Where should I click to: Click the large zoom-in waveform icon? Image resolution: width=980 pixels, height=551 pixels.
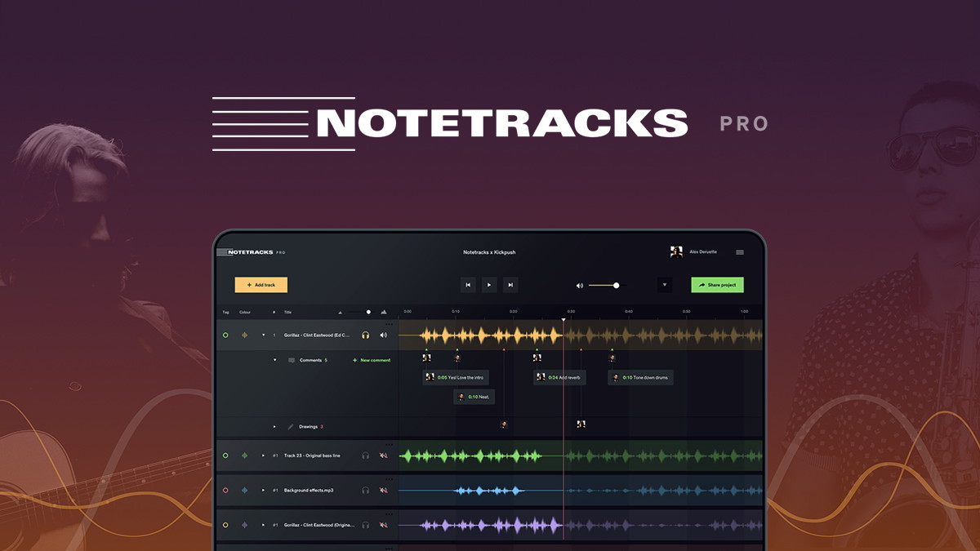(384, 312)
